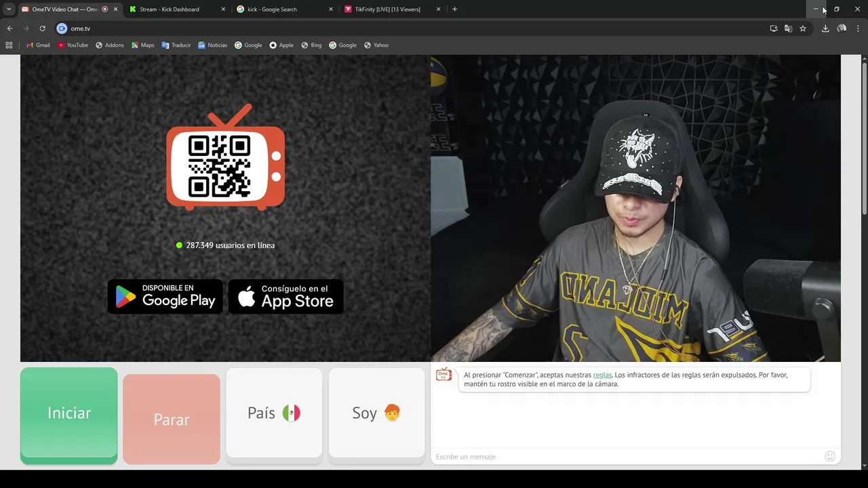
Task: Close the OmeTV Video Chat tab
Action: [x=115, y=9]
